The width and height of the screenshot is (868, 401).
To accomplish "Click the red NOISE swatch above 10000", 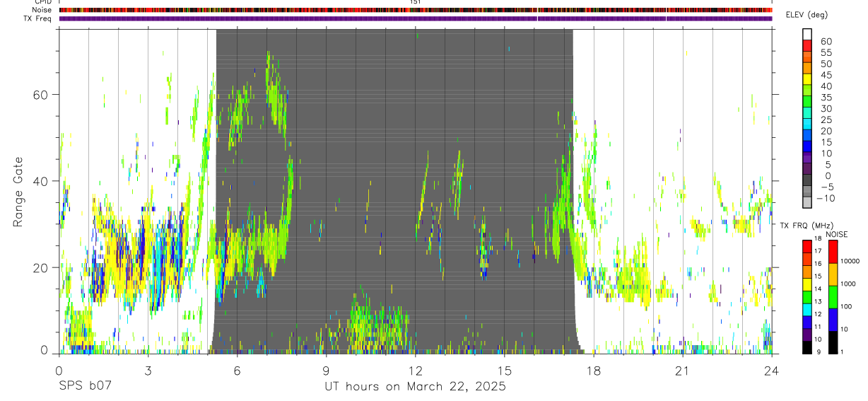I will [x=832, y=252].
